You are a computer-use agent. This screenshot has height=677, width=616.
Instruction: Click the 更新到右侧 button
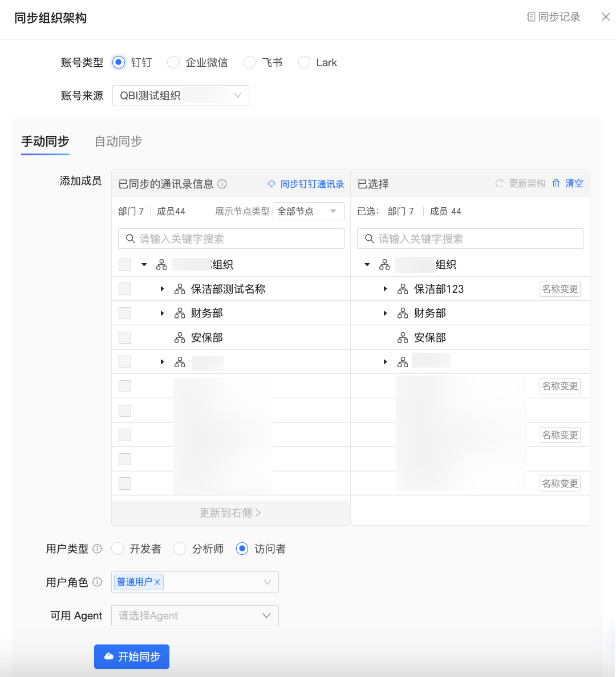point(231,513)
